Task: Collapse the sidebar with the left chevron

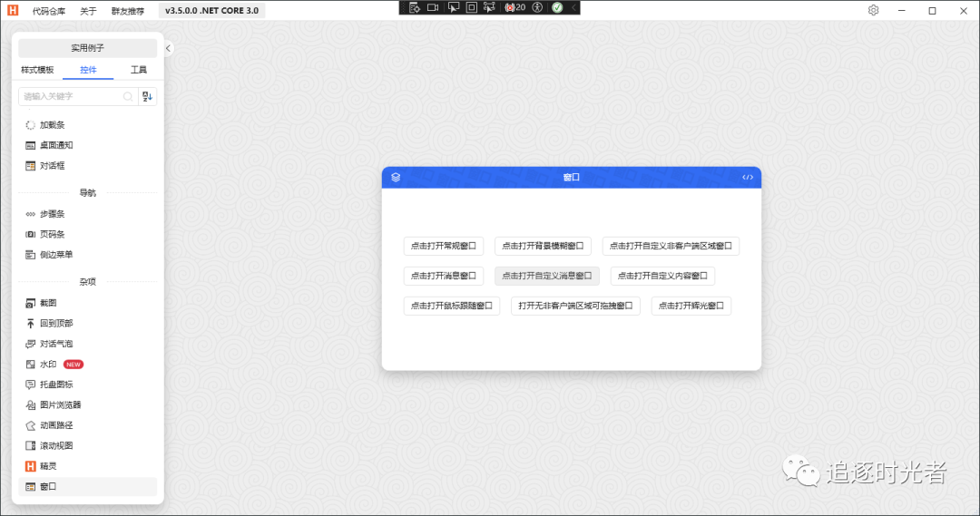Action: [168, 48]
